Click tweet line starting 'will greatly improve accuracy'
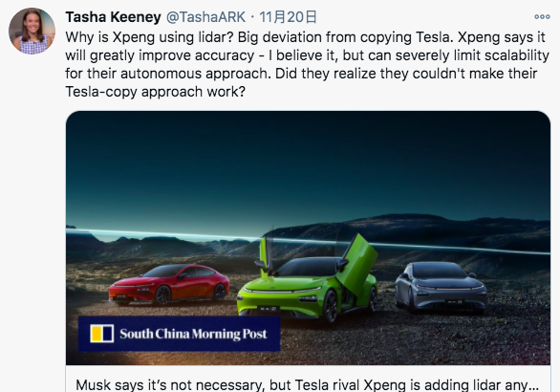This screenshot has height=392, width=560. pyautogui.click(x=307, y=55)
